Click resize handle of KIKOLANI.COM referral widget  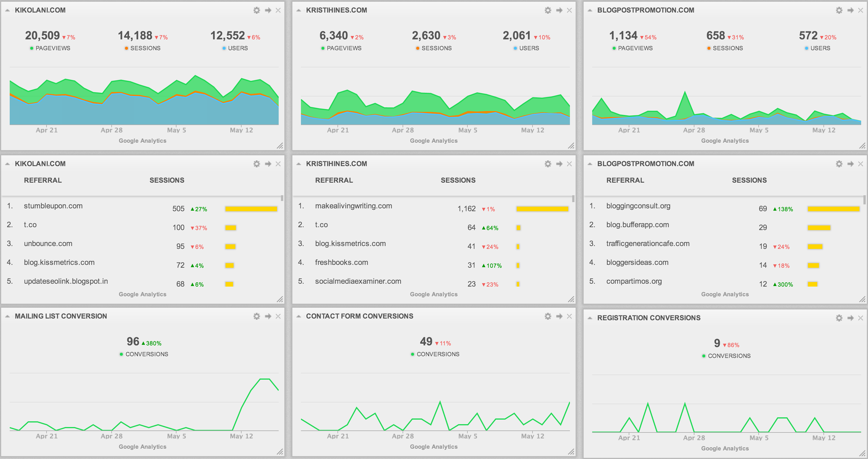[x=280, y=299]
